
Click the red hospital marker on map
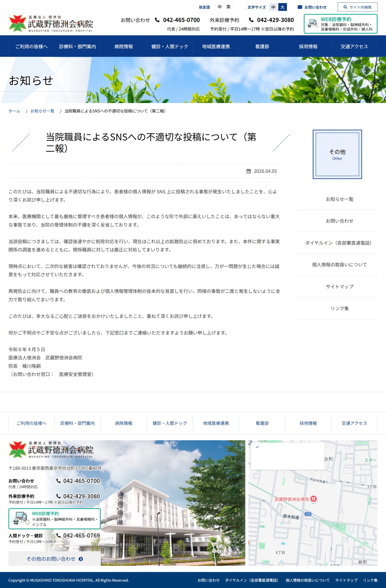point(313,499)
